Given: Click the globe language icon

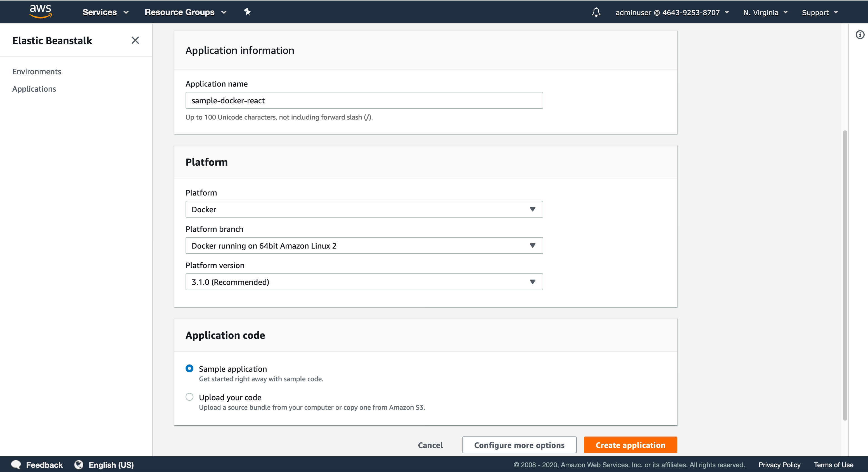Looking at the screenshot, I should (79, 464).
